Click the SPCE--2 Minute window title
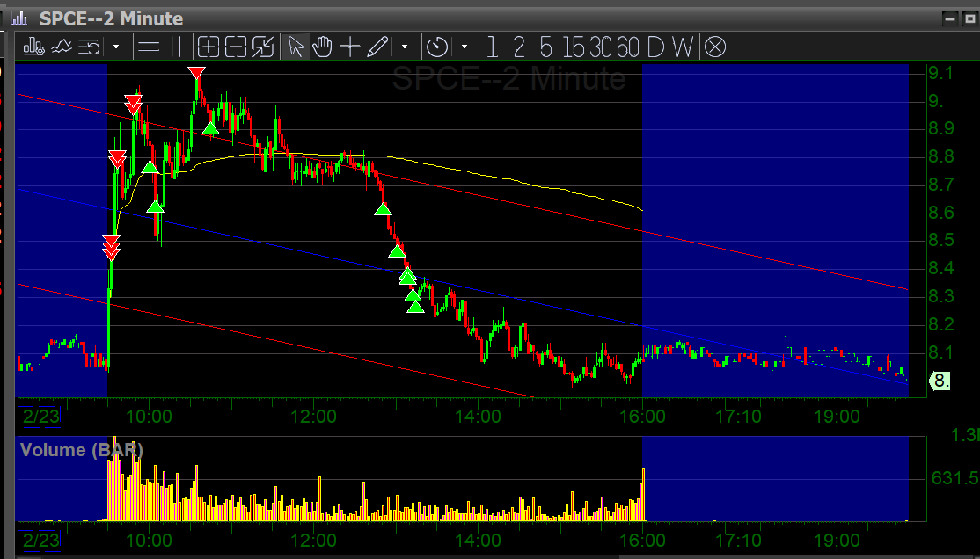 (x=111, y=18)
